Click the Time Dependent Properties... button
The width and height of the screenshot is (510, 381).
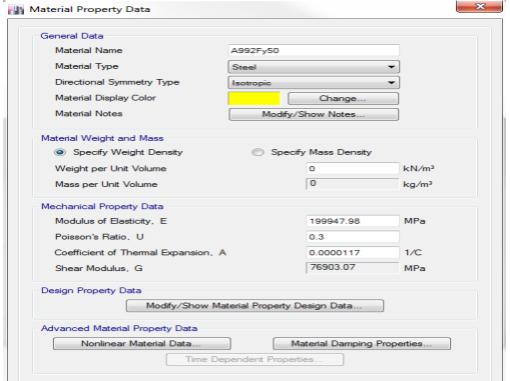point(255,359)
